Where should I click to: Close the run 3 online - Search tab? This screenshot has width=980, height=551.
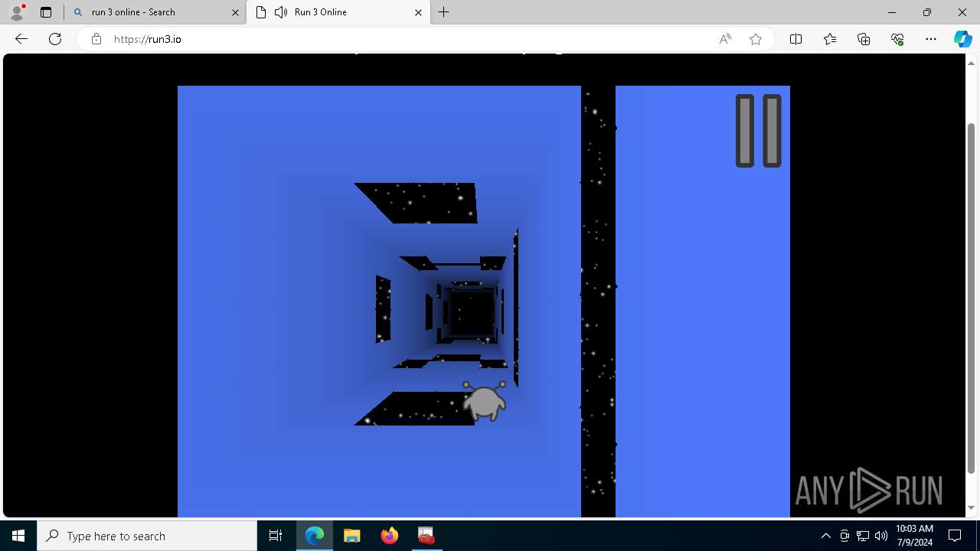click(235, 12)
